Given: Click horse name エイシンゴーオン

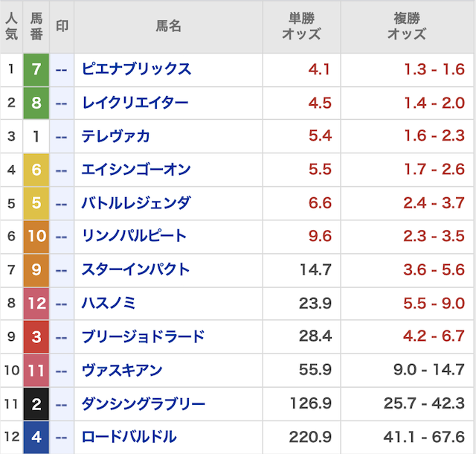Looking at the screenshot, I should click(x=136, y=170).
